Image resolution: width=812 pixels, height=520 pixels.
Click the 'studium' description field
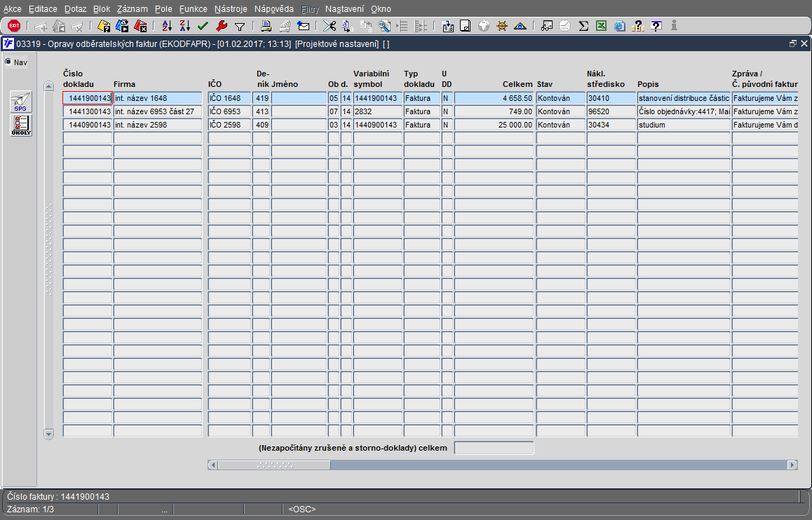tap(684, 125)
